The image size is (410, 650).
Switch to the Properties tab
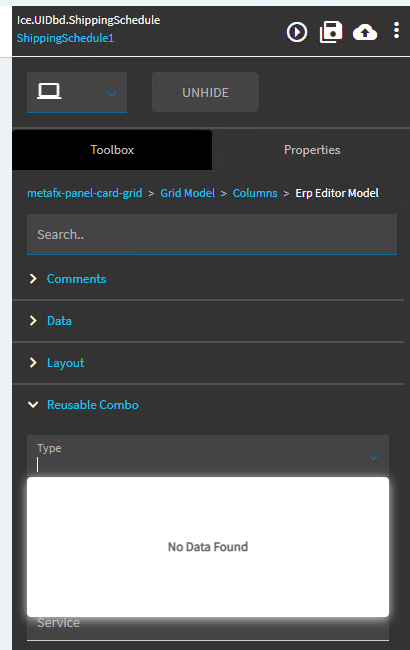pos(312,150)
